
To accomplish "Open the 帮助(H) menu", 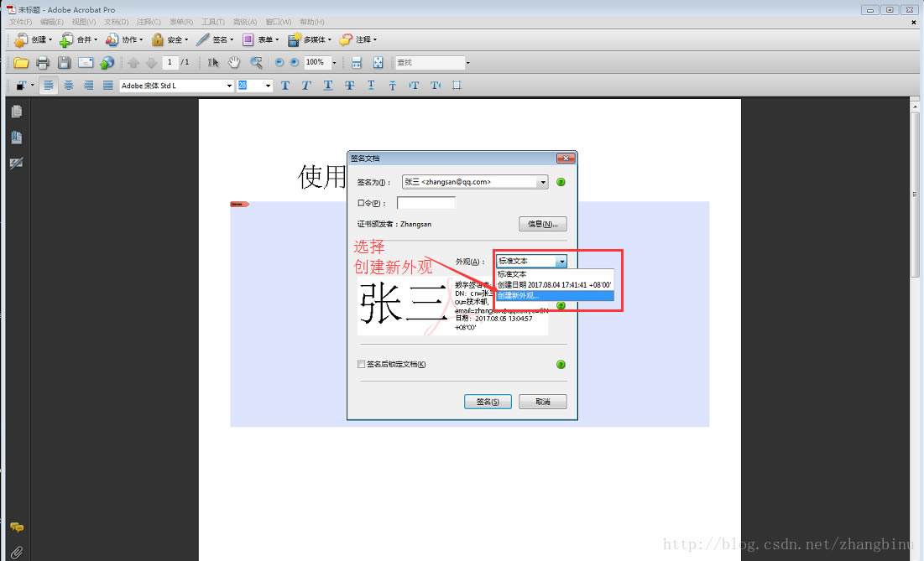I will click(x=311, y=22).
